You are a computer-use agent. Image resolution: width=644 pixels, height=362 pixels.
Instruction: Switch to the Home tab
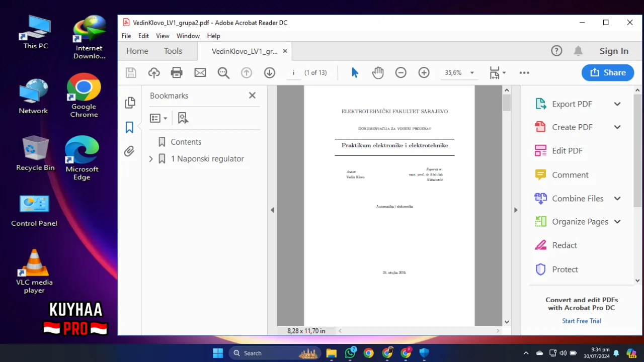(137, 51)
